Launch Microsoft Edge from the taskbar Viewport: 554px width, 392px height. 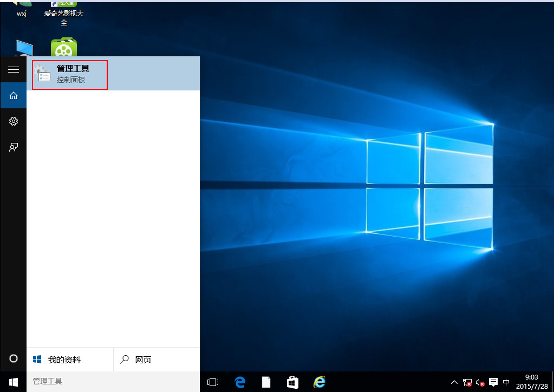pos(240,382)
